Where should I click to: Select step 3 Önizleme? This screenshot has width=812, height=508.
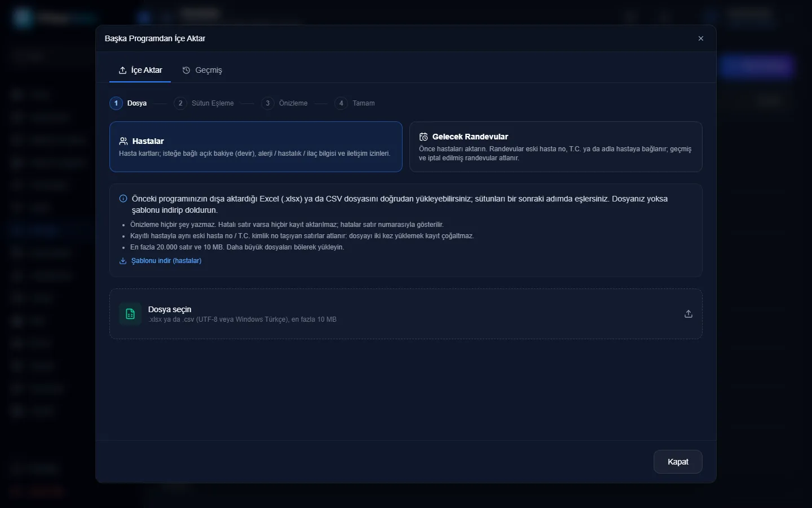pyautogui.click(x=285, y=103)
